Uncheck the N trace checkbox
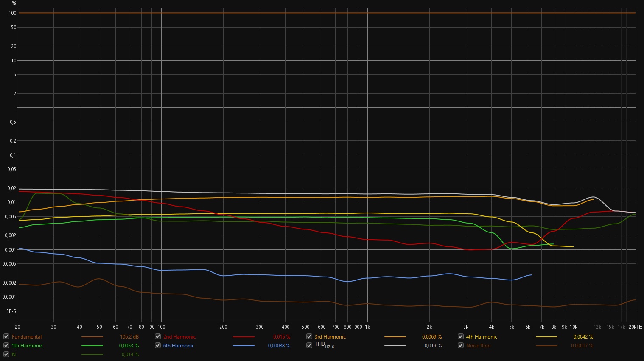Screen dimensions: 644x361 click(6, 354)
